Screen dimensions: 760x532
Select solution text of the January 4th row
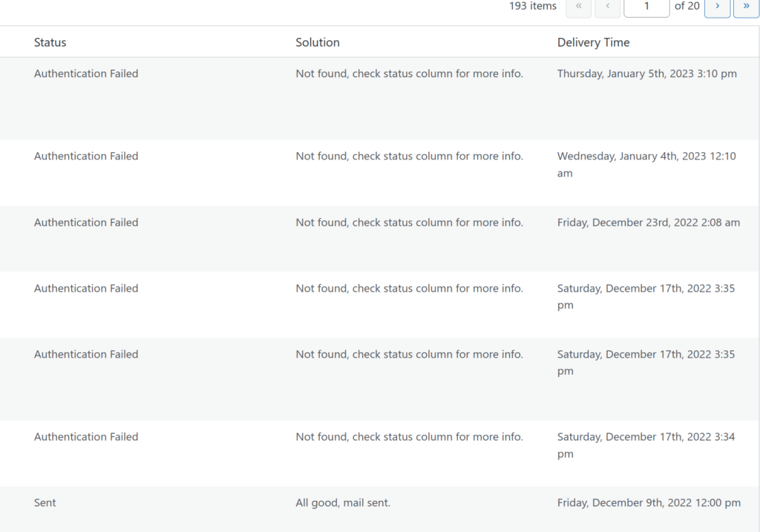pyautogui.click(x=409, y=156)
